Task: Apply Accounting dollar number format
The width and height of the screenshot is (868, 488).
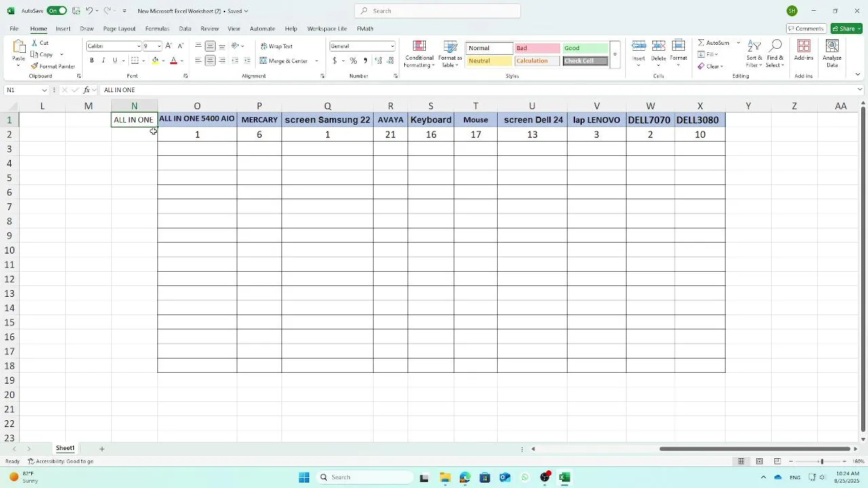Action: pyautogui.click(x=334, y=60)
